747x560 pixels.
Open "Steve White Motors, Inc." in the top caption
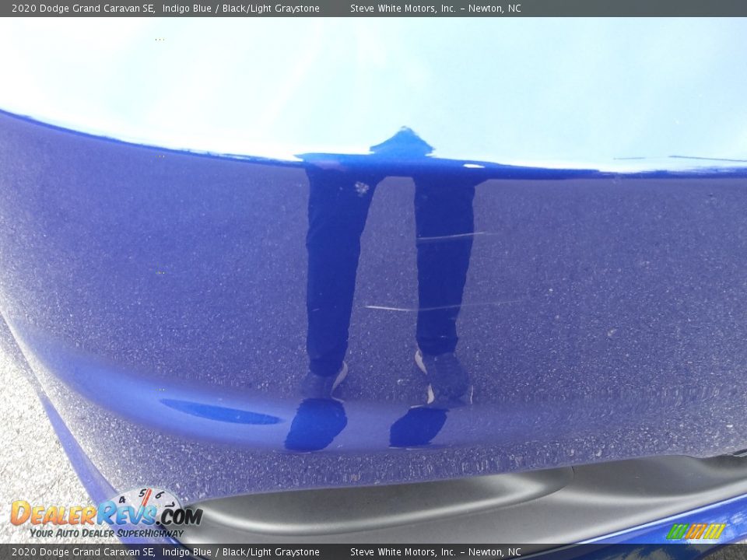[x=402, y=9]
